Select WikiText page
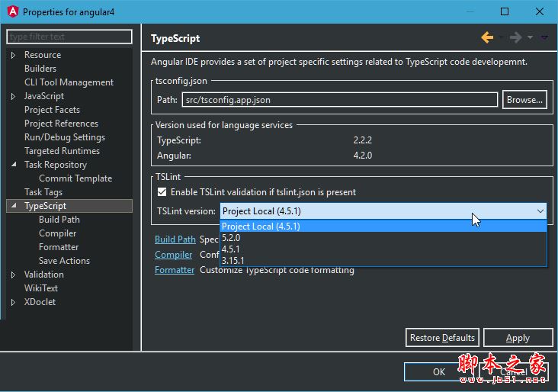Image resolution: width=558 pixels, height=392 pixels. pos(41,288)
